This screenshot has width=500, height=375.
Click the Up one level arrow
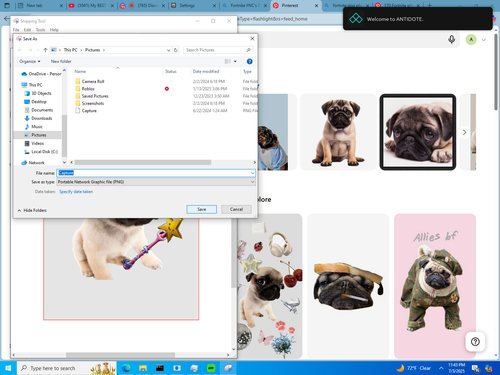45,50
